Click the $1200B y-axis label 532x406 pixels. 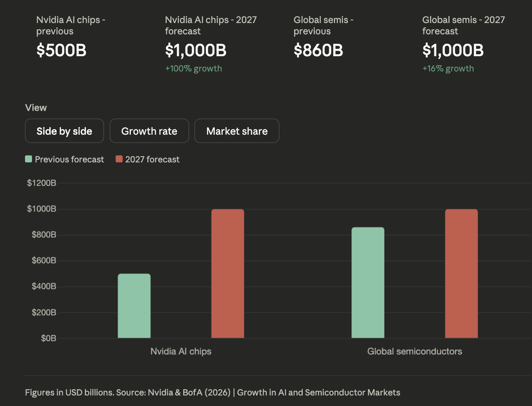(x=41, y=183)
